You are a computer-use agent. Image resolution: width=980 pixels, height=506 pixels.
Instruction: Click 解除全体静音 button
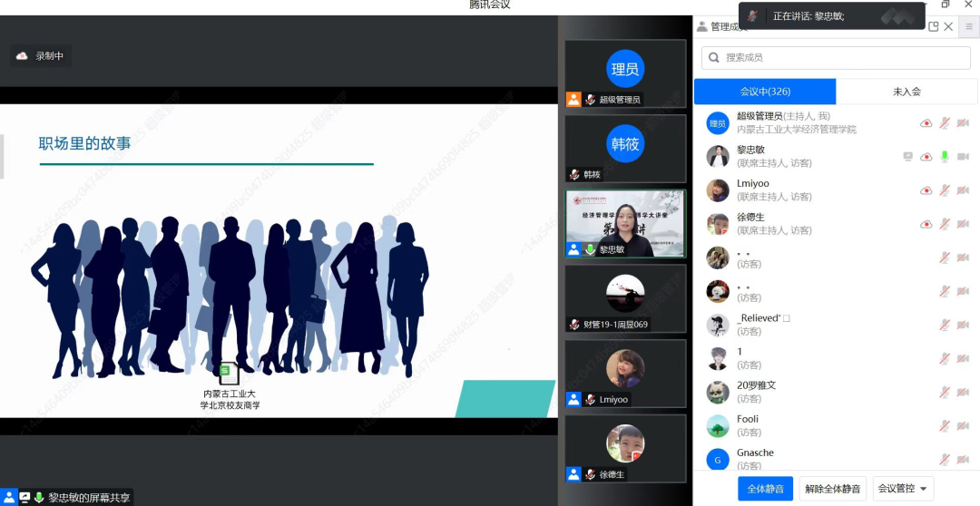coord(833,489)
